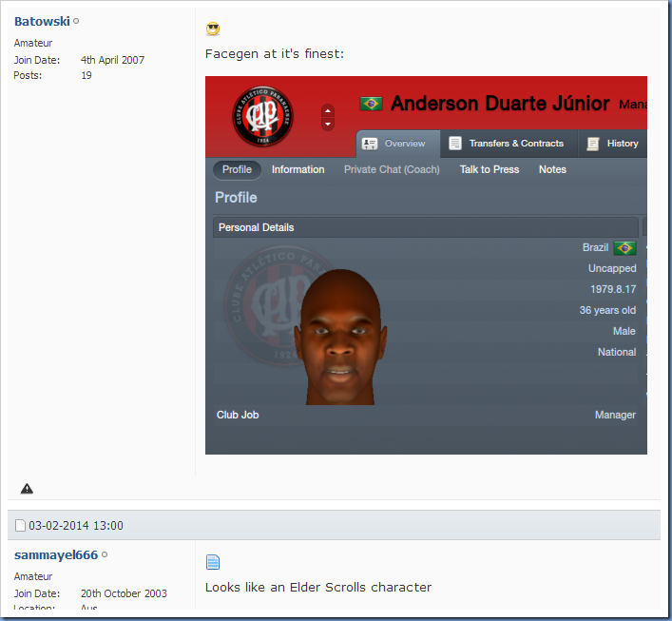Open Talk to Press
Image resolution: width=672 pixels, height=621 pixels.
coord(490,169)
